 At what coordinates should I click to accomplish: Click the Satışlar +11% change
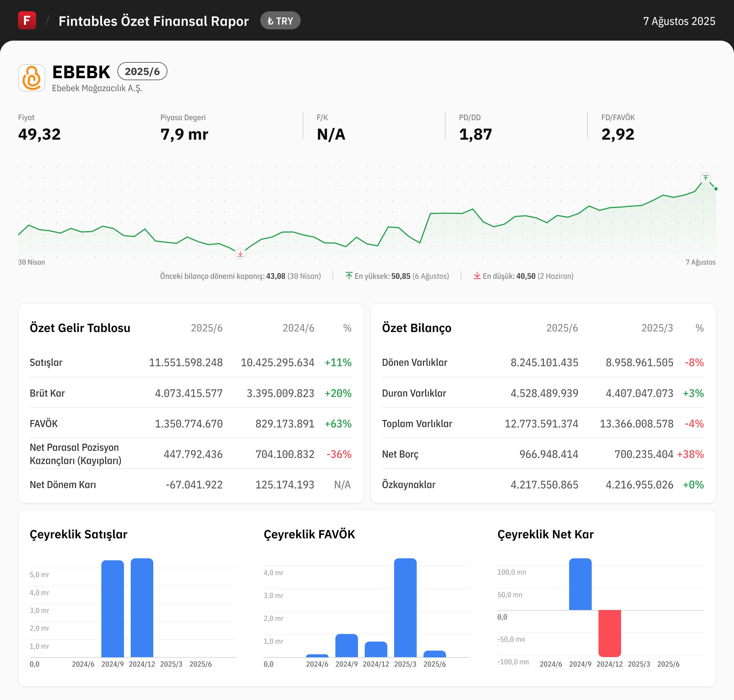pyautogui.click(x=338, y=362)
